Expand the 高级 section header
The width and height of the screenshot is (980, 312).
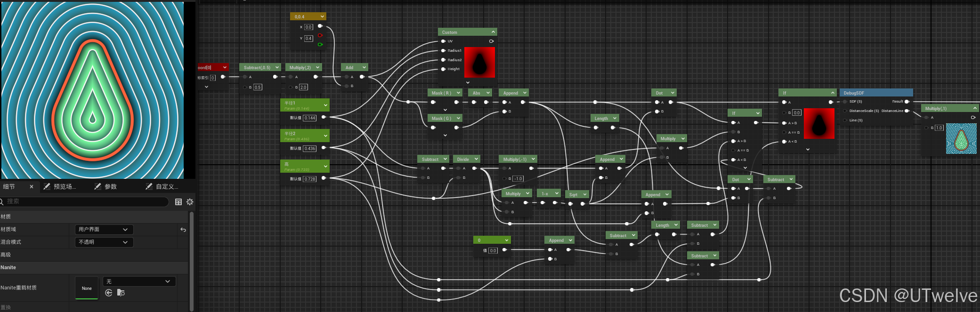[x=94, y=255]
